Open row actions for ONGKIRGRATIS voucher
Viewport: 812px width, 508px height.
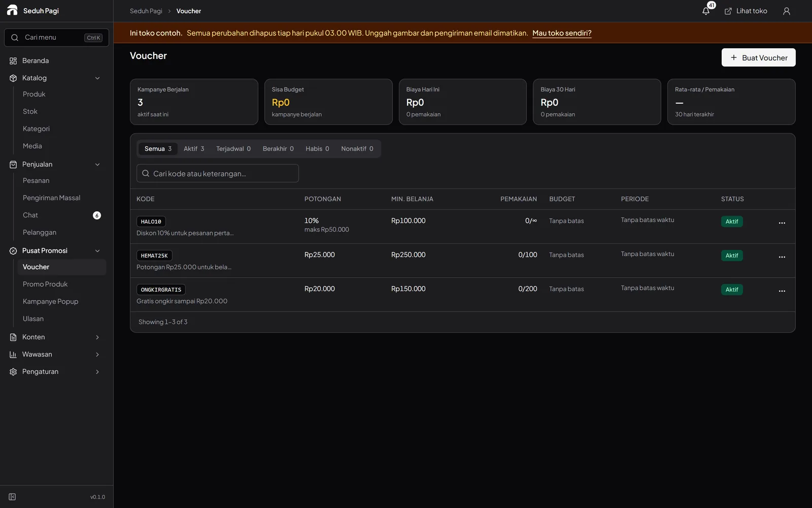click(x=782, y=291)
